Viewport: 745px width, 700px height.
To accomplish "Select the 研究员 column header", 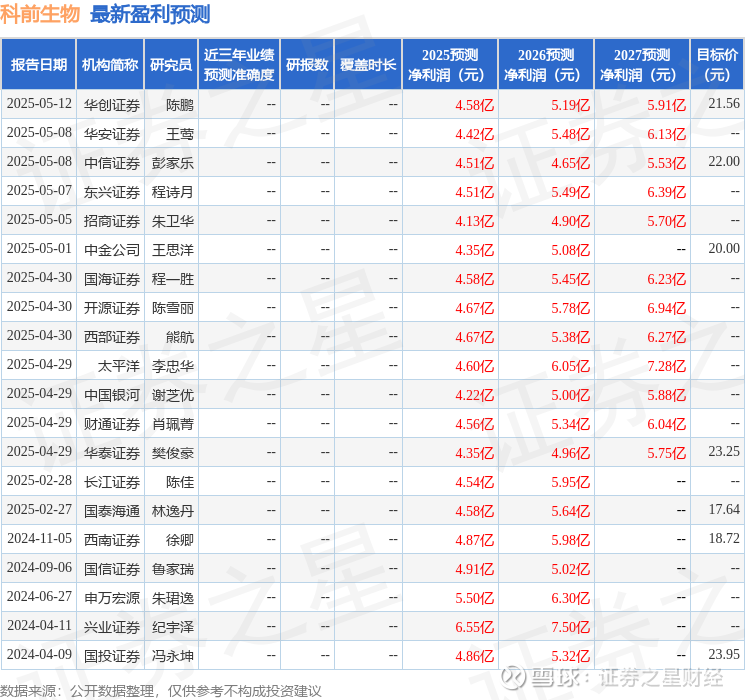I will pos(171,64).
